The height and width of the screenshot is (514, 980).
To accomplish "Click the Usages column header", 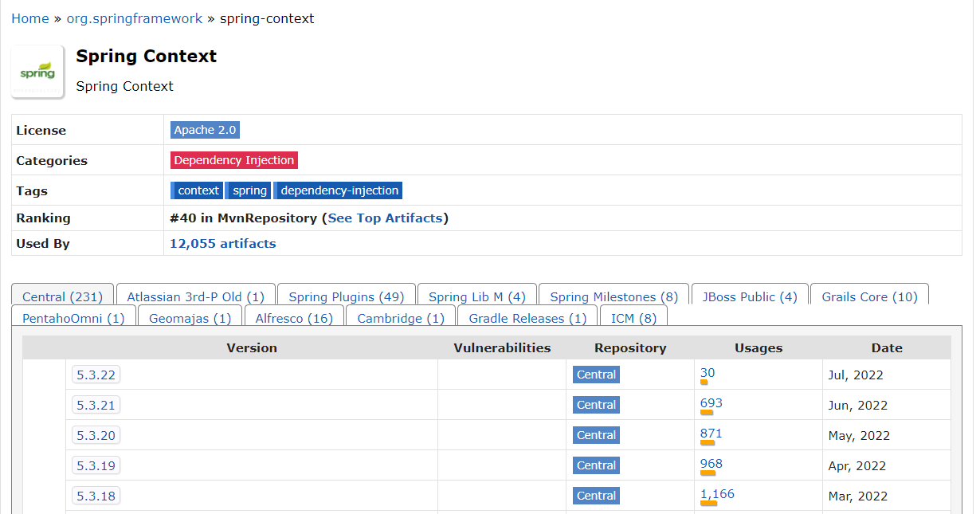I will pos(759,347).
